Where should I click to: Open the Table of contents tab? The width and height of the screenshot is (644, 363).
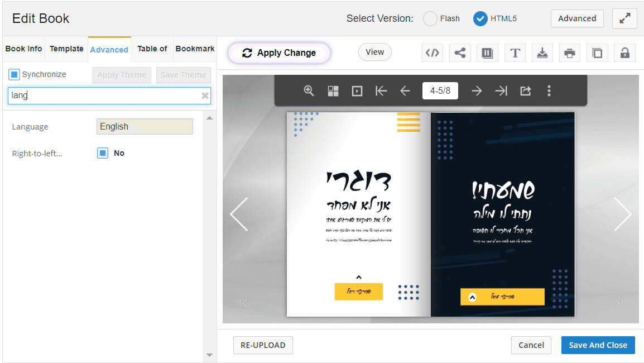coord(152,49)
